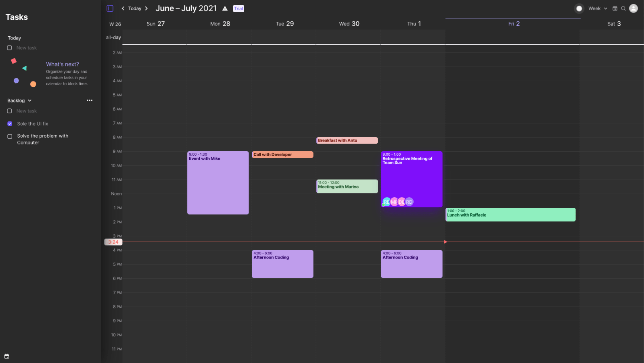
Task: Select the Fri 2 day header
Action: tap(513, 24)
